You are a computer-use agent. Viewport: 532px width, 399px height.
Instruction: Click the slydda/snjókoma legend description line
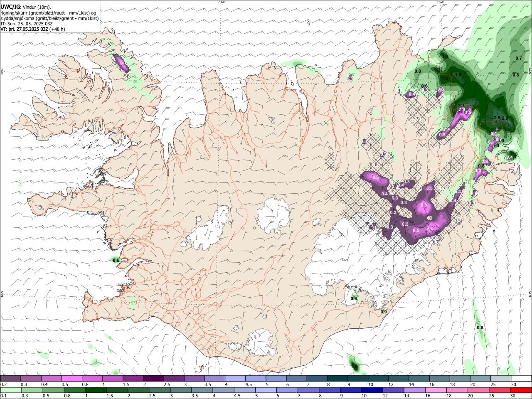pyautogui.click(x=50, y=18)
